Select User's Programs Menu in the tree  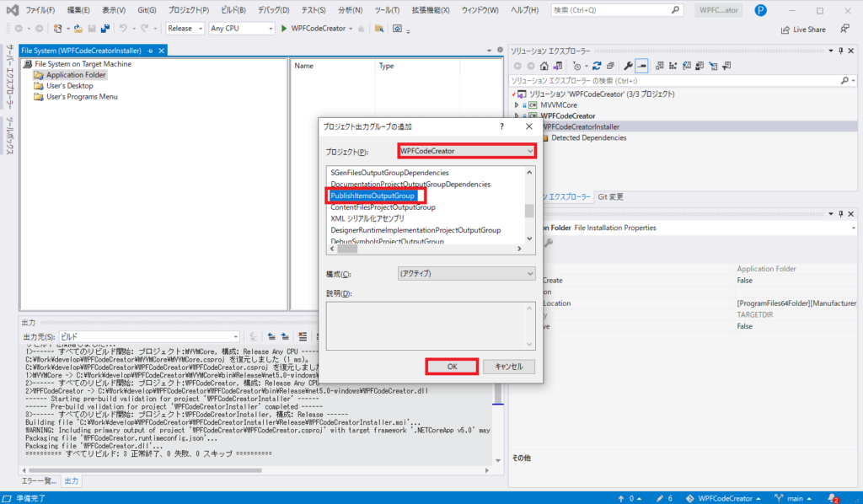(82, 97)
